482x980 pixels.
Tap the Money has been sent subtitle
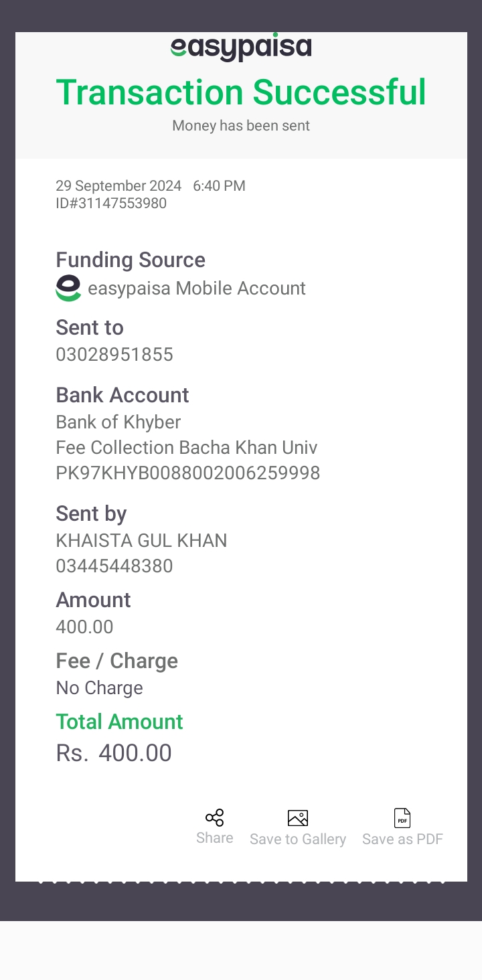tap(241, 126)
